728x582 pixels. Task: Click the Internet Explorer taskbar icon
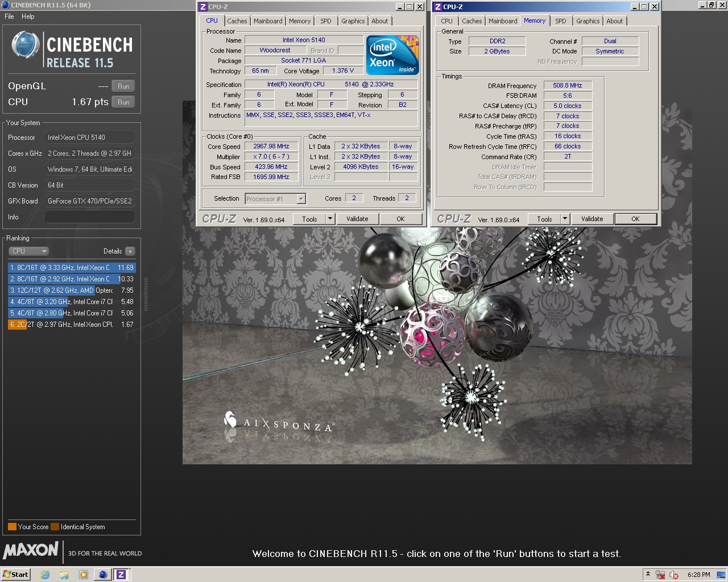click(x=45, y=575)
